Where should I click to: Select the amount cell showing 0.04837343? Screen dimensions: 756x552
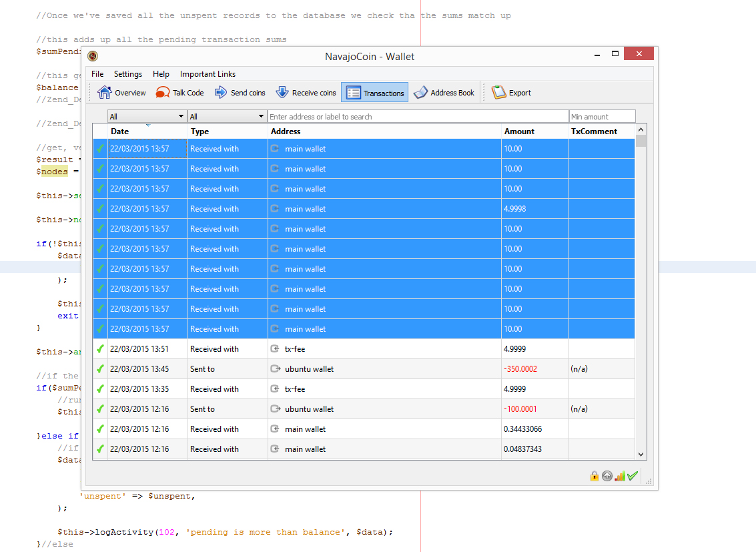click(x=534, y=449)
